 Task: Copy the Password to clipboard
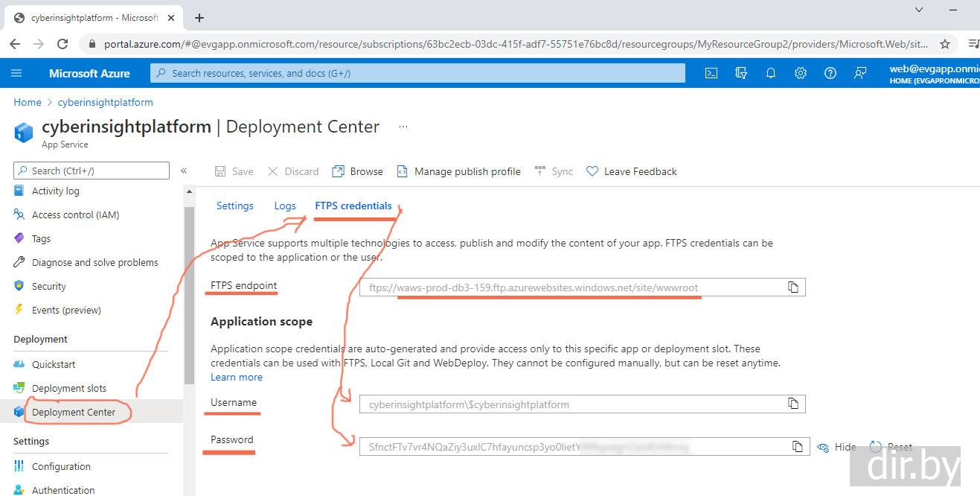point(797,447)
